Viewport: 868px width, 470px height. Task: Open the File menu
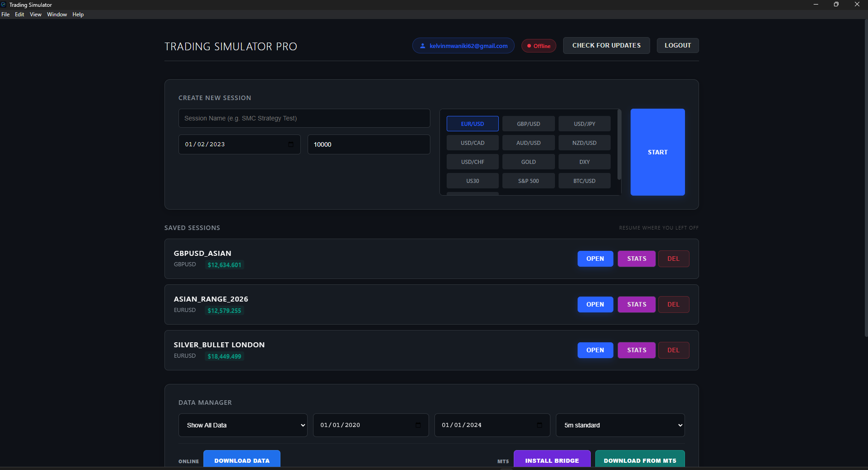(5, 14)
